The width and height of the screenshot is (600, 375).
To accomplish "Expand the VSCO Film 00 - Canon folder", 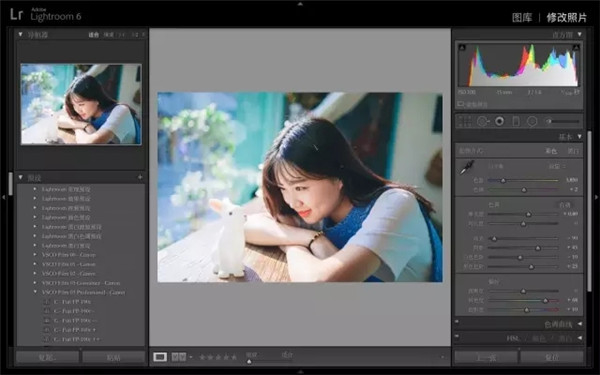I will [35, 254].
